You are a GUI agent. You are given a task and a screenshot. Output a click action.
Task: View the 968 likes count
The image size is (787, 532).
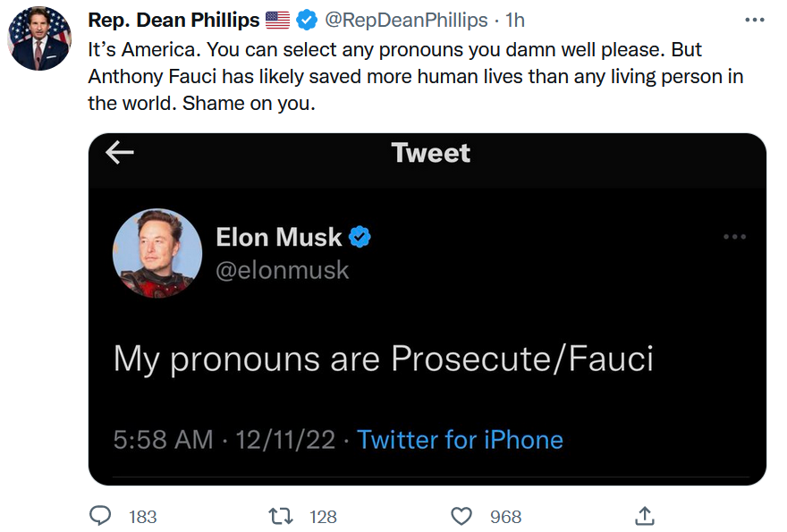(505, 517)
